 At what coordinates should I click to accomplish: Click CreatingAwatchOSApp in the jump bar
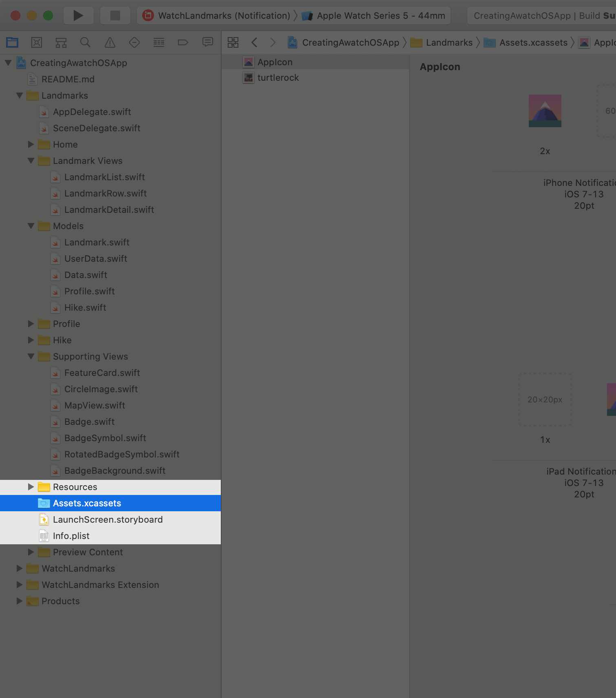[343, 42]
